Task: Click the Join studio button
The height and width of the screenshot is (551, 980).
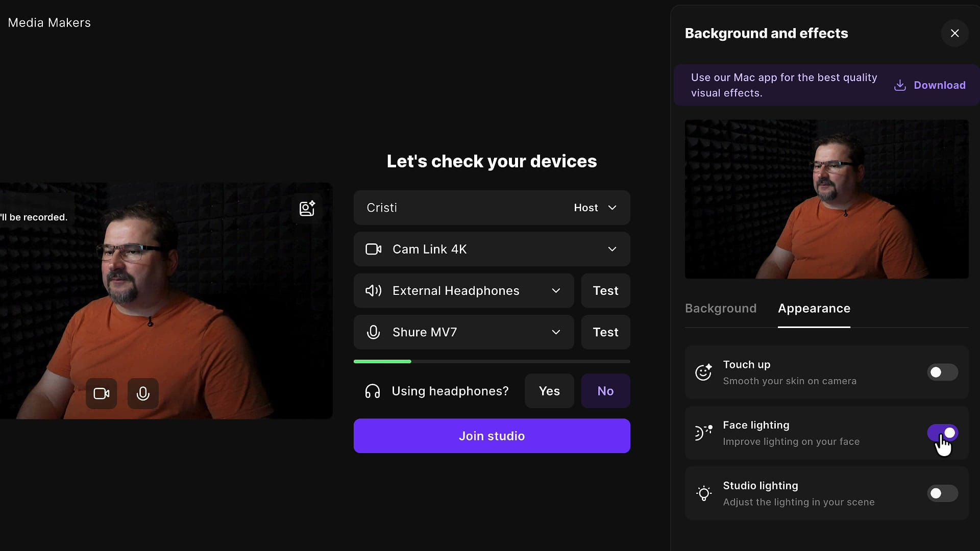Action: [492, 436]
